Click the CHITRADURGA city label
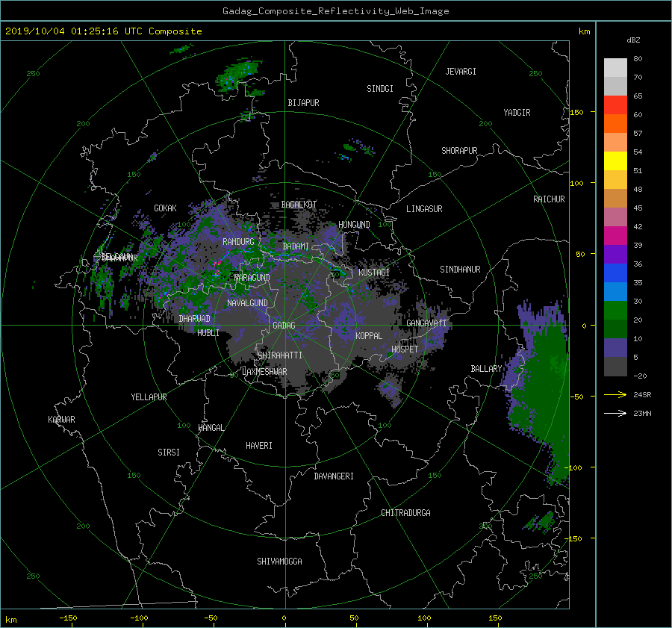 (x=405, y=513)
